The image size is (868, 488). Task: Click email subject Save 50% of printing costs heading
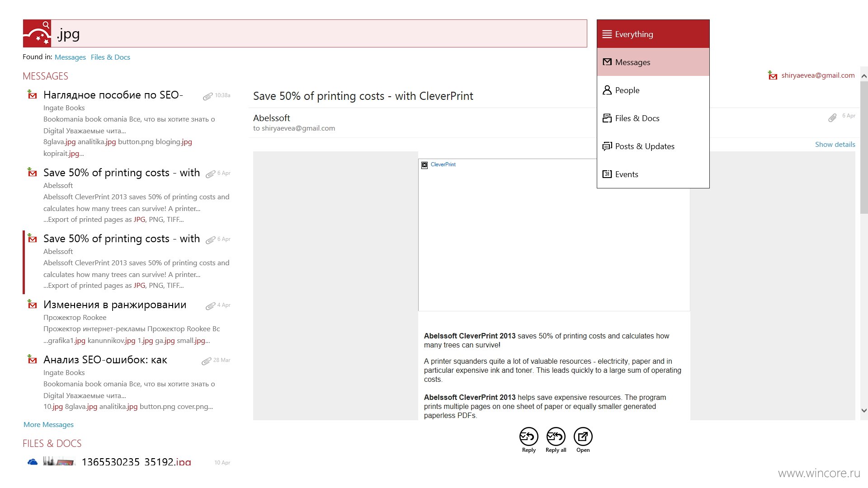pos(363,96)
